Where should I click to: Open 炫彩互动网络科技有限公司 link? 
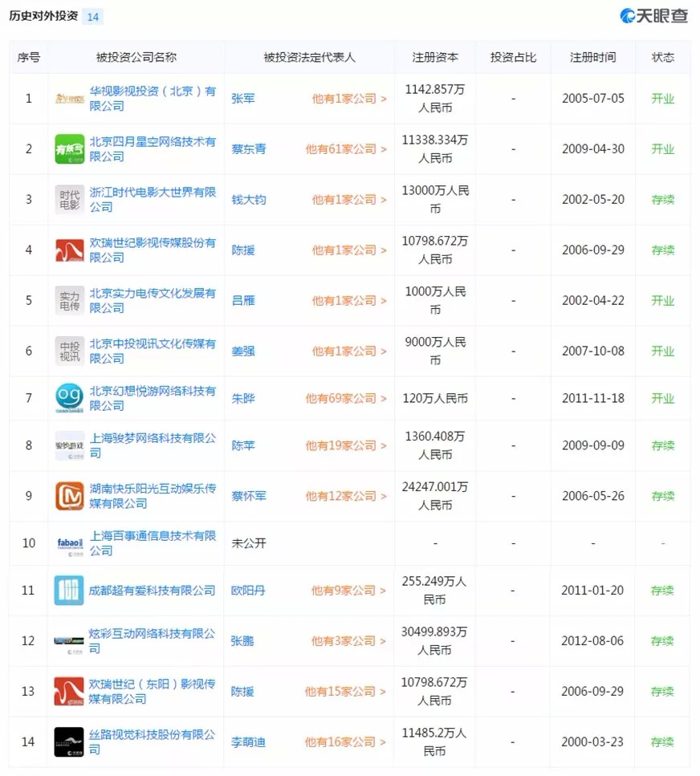click(152, 641)
